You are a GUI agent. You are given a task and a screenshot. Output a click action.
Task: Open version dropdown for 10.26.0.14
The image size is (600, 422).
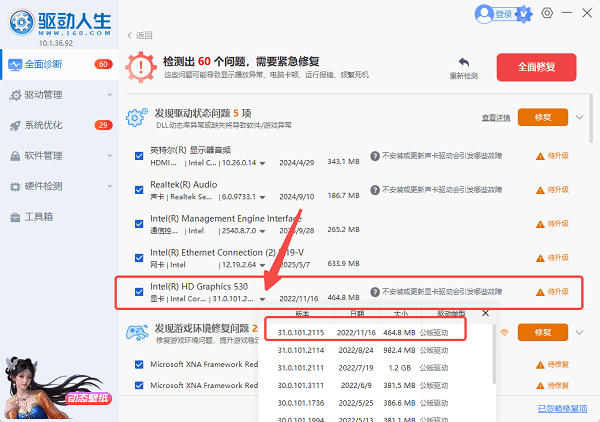coord(262,163)
